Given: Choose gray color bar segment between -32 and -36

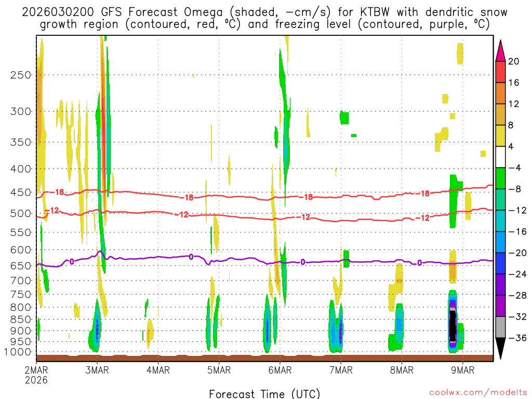Looking at the screenshot, I should coord(500,327).
